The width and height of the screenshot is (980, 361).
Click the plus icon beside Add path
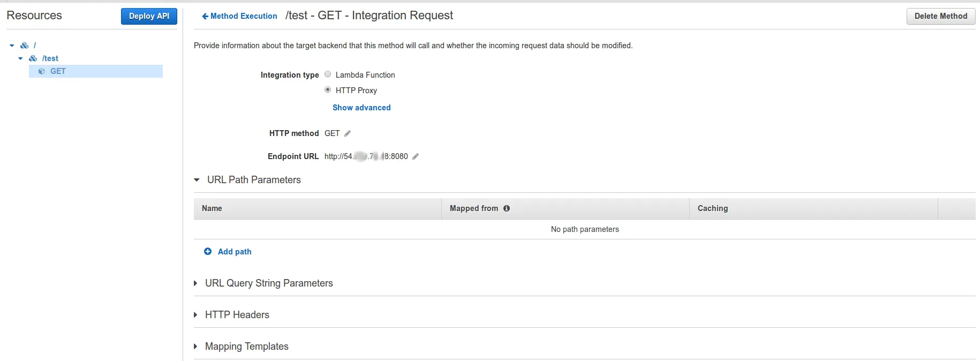[208, 251]
